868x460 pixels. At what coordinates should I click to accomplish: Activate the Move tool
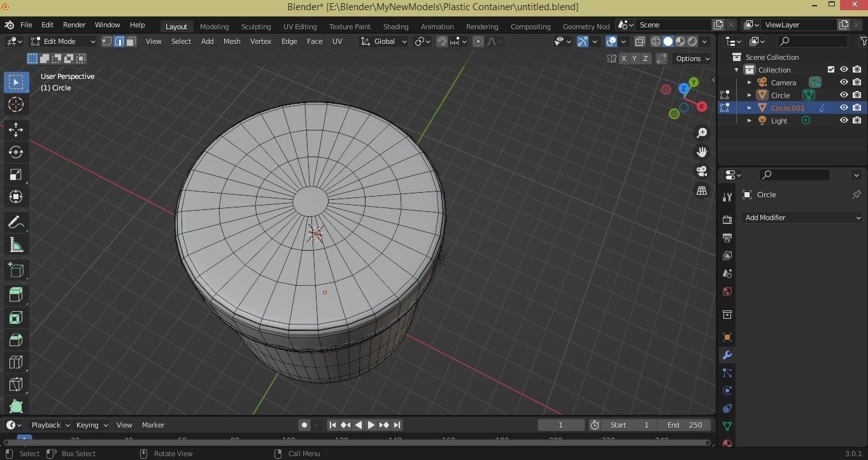tap(16, 130)
